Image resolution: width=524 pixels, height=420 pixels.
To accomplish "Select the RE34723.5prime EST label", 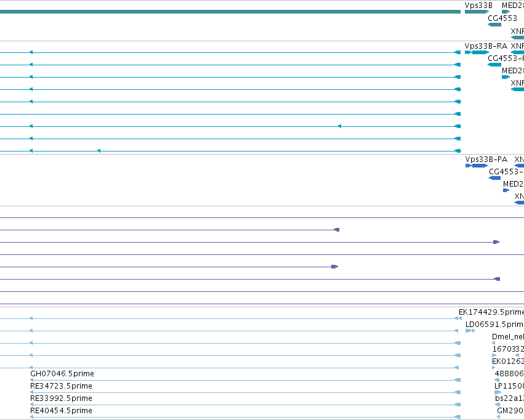I will (x=61, y=386).
